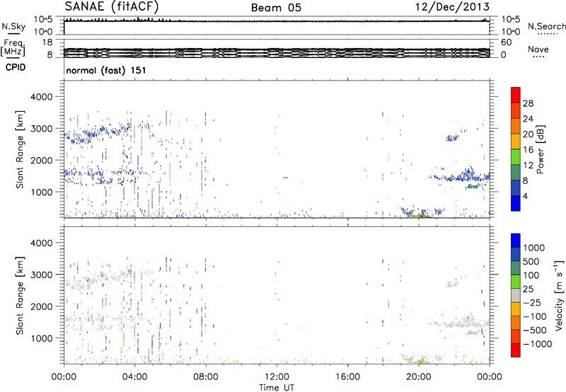Click the N.Search legend label
This screenshot has height=392, width=566.
(547, 26)
